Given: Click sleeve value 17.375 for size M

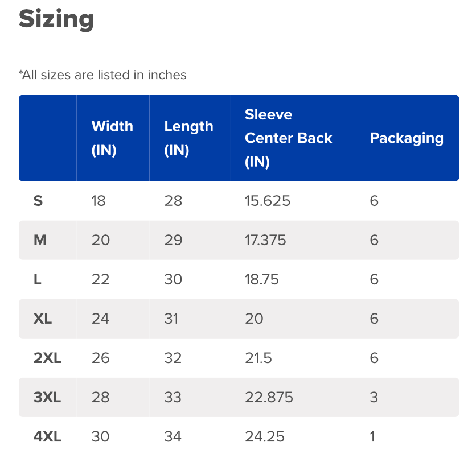Looking at the screenshot, I should click(x=265, y=240).
